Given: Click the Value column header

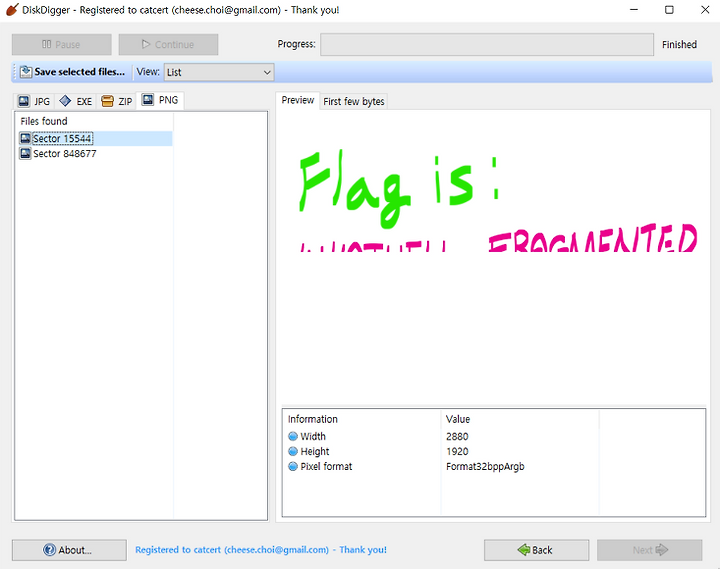Looking at the screenshot, I should pos(520,419).
